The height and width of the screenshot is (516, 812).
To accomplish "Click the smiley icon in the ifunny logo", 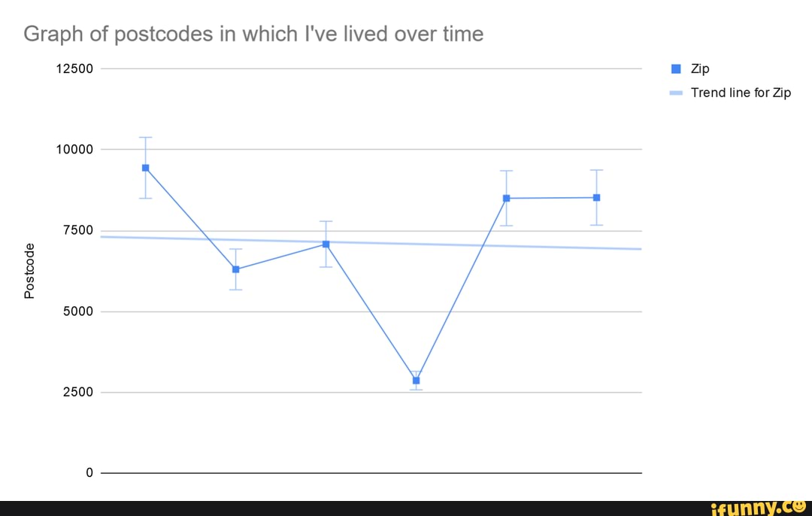I will pos(798,507).
